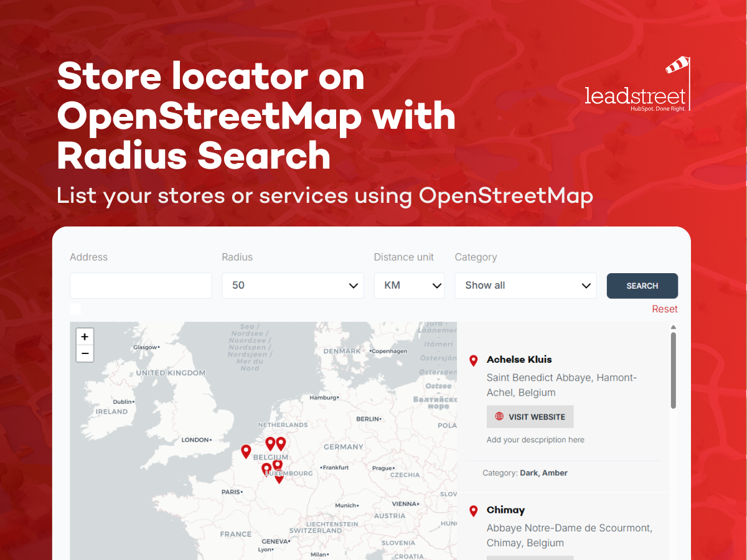Tick the small checkbox below Address field
The height and width of the screenshot is (560, 747).
coord(75,309)
